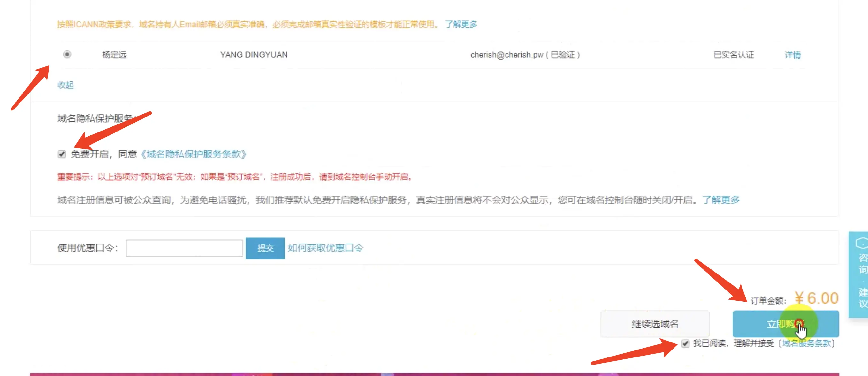Open the 域名服务条款 link
Viewport: 868px width, 376px height.
tap(806, 343)
